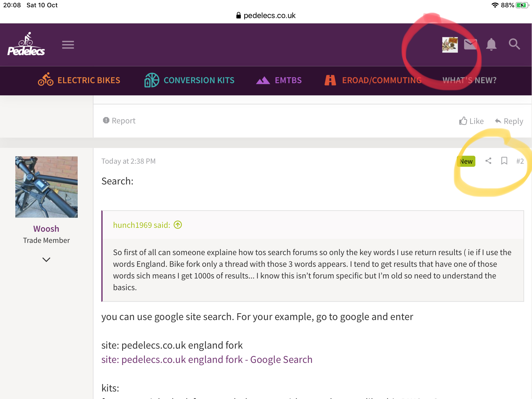Open the site search magnifier
The height and width of the screenshot is (399, 532).
(514, 44)
